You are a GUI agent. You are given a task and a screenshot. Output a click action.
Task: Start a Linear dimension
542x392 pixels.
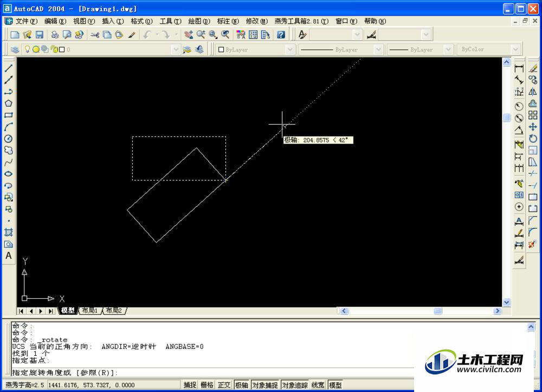click(519, 68)
